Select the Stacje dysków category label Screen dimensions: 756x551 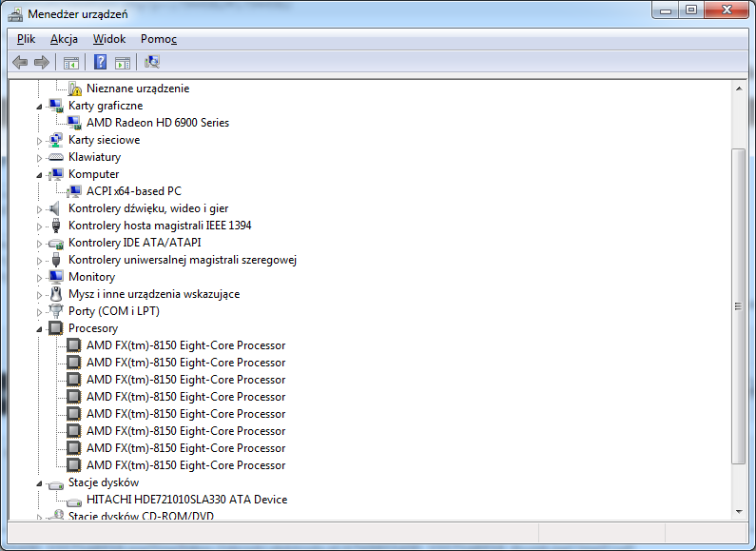coord(104,482)
